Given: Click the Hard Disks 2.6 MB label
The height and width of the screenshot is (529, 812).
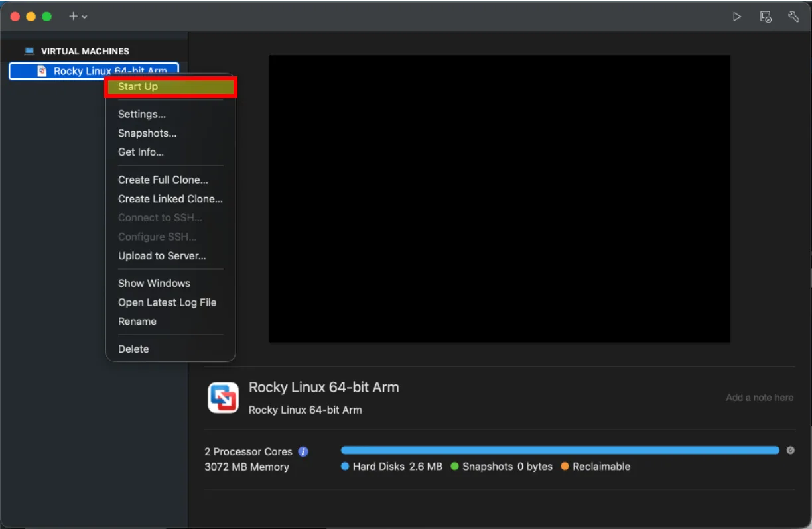Looking at the screenshot, I should [x=397, y=467].
